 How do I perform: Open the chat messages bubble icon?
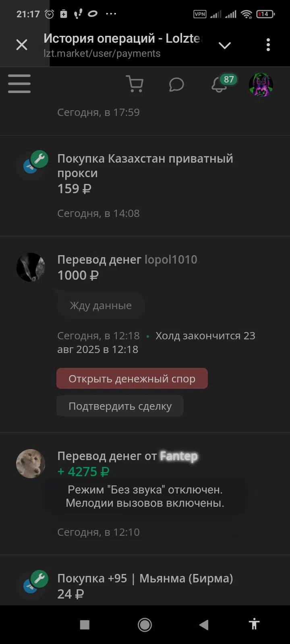[176, 85]
